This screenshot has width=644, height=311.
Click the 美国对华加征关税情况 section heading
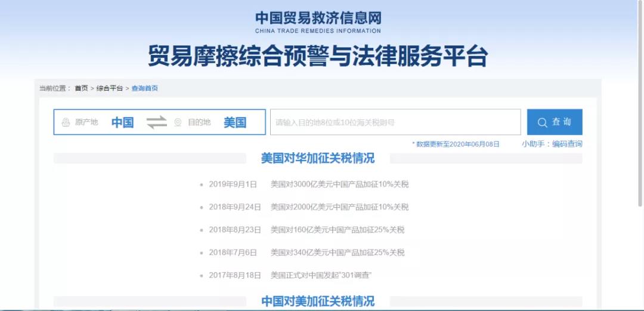click(x=318, y=158)
